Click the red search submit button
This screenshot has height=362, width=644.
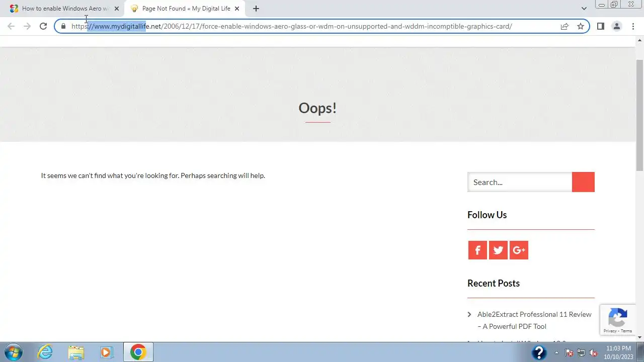583,182
